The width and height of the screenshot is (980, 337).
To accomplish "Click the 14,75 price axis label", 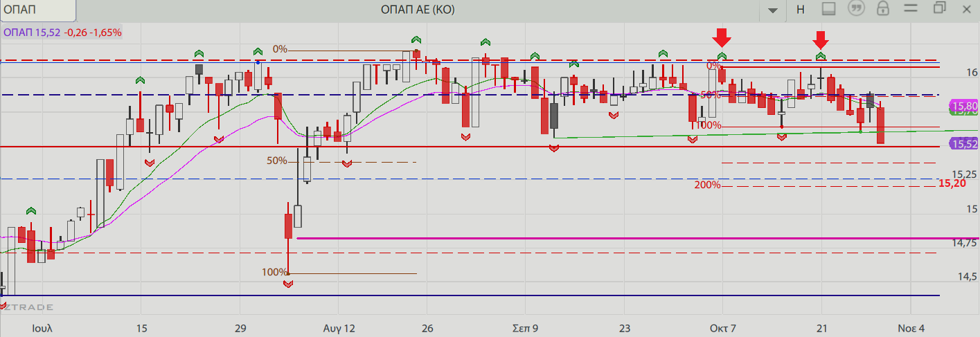I will tap(965, 243).
